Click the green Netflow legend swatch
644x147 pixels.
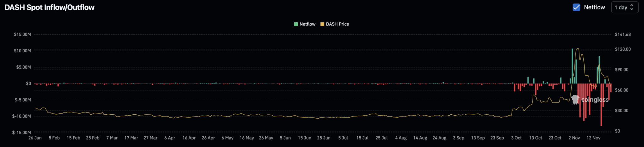[296, 24]
